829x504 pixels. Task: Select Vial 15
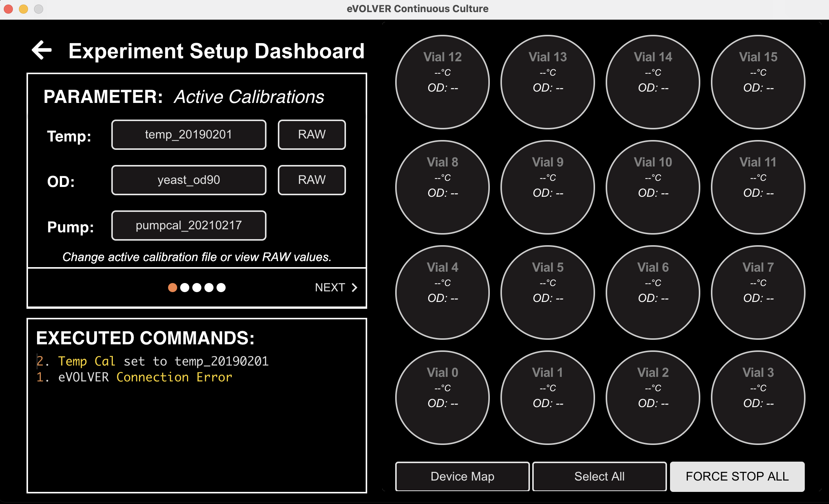tap(758, 82)
